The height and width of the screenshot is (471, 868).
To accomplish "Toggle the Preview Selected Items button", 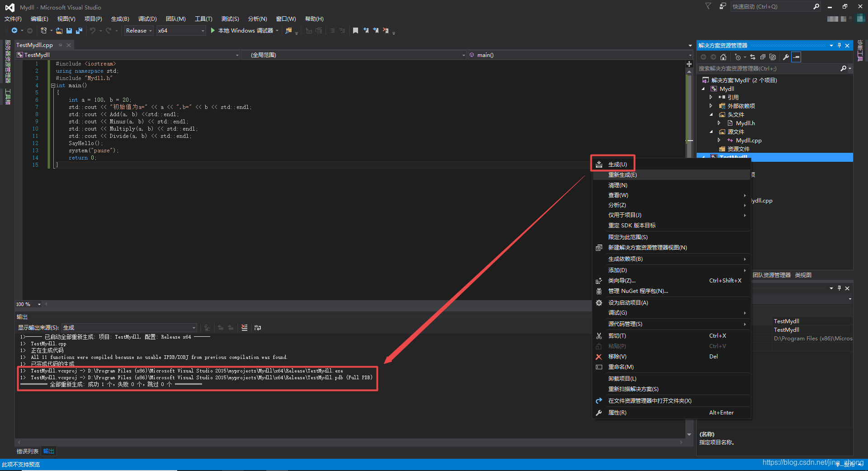I will pos(796,57).
